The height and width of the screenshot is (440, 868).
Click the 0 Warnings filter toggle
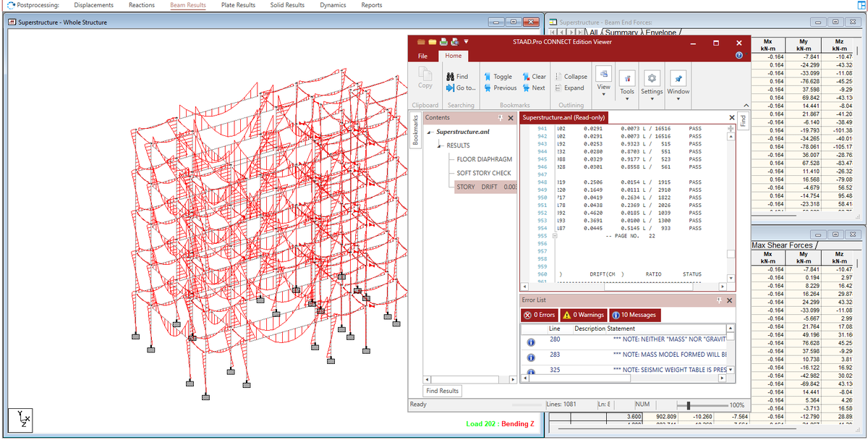click(x=583, y=315)
